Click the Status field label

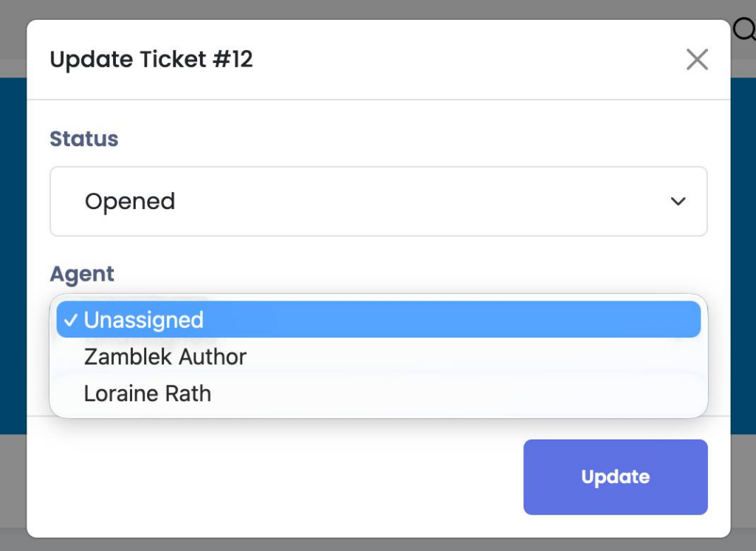[x=84, y=139]
